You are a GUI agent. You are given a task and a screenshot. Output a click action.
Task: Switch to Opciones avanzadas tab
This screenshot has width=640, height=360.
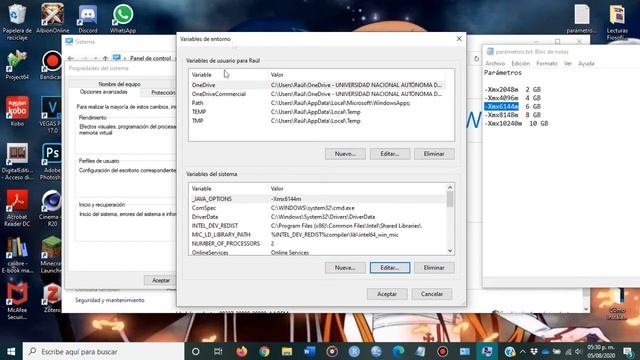click(x=104, y=92)
